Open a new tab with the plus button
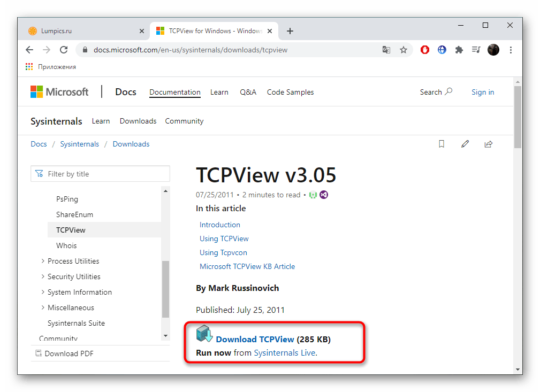Image resolution: width=540 pixels, height=392 pixels. 290,31
